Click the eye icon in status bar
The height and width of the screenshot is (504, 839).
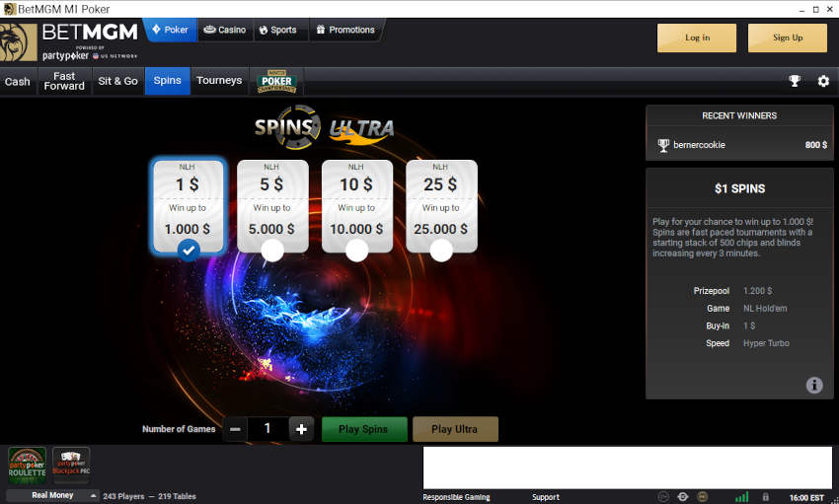click(683, 497)
